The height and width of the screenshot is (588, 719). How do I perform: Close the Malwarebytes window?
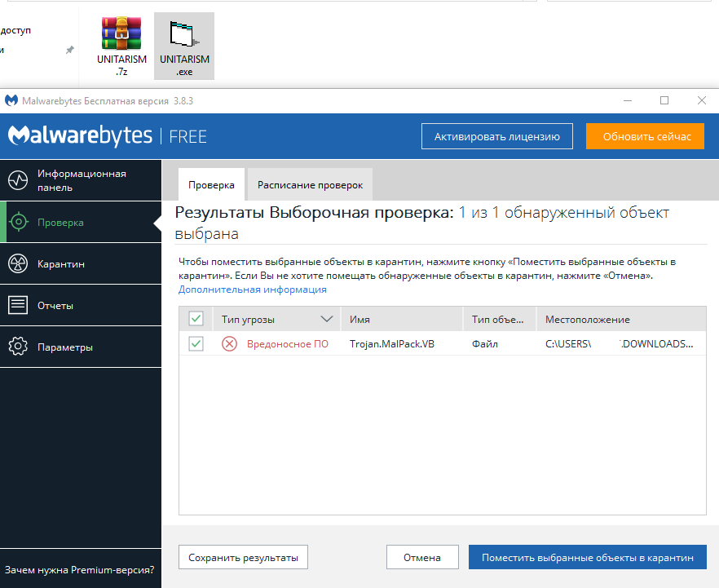click(x=702, y=100)
